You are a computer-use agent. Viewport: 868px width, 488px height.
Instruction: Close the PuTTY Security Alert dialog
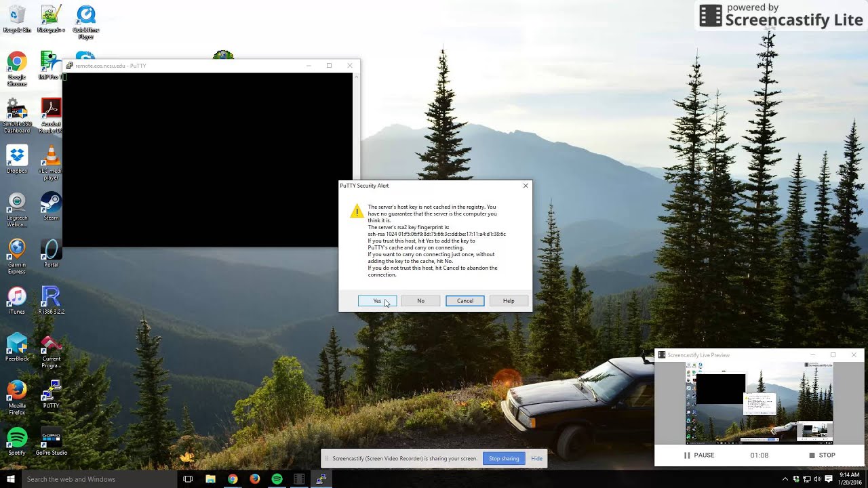525,186
